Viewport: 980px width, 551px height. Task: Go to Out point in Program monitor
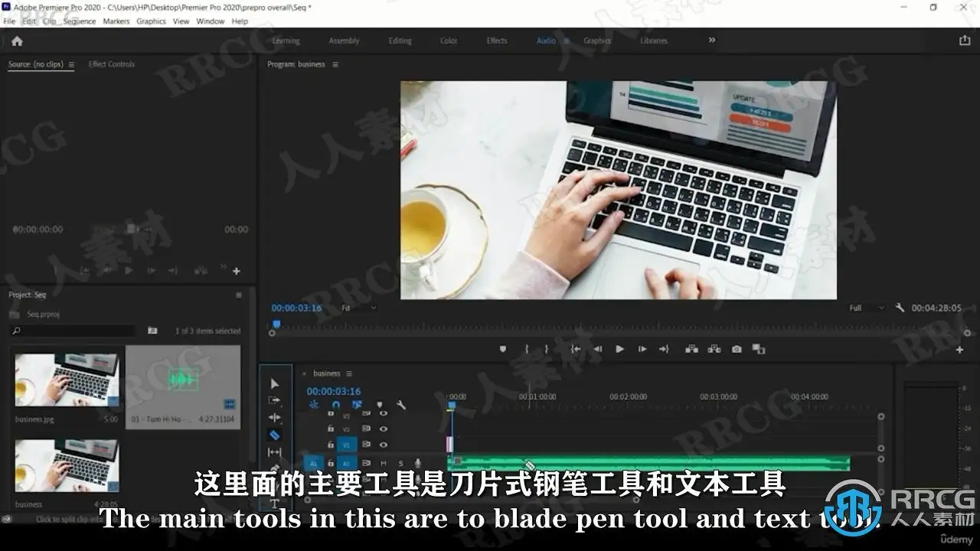(665, 349)
